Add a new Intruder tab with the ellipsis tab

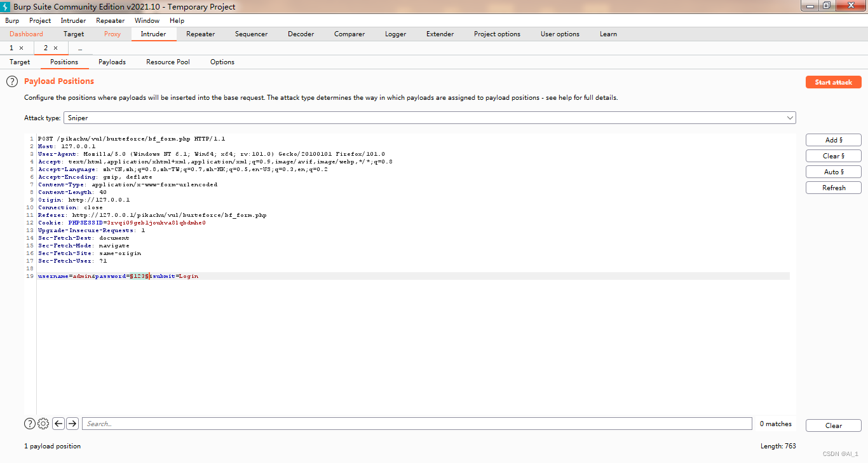[x=80, y=48]
